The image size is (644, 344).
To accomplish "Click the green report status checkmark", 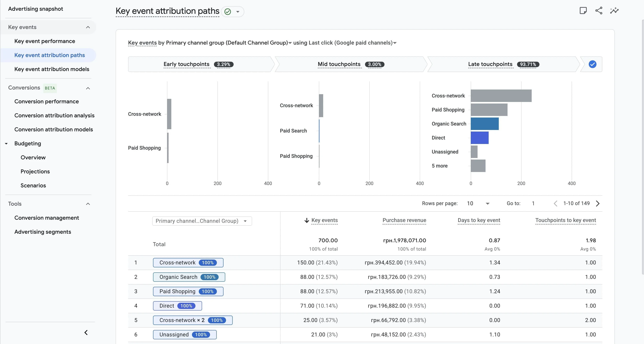I will click(x=228, y=11).
